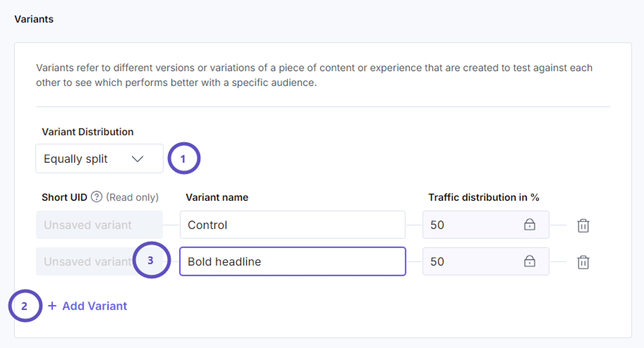The image size is (644, 348).
Task: Open the Variant Distribution dropdown
Action: pos(99,159)
